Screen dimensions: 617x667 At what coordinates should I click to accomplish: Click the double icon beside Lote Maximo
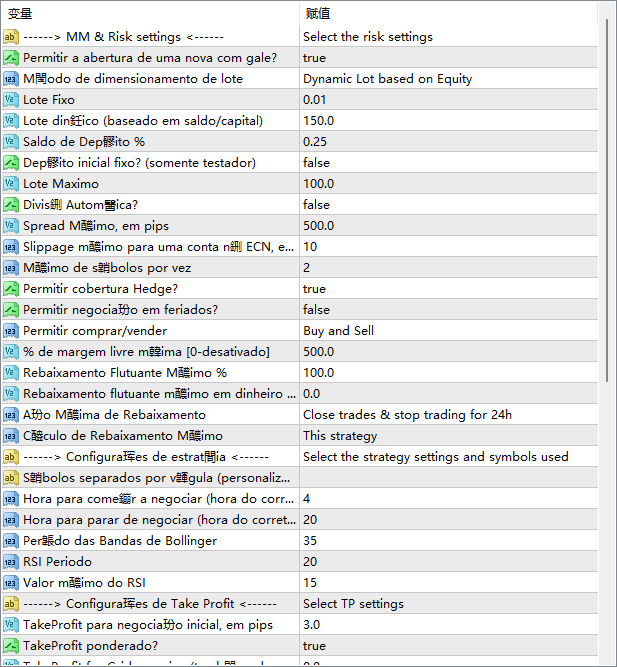point(11,184)
